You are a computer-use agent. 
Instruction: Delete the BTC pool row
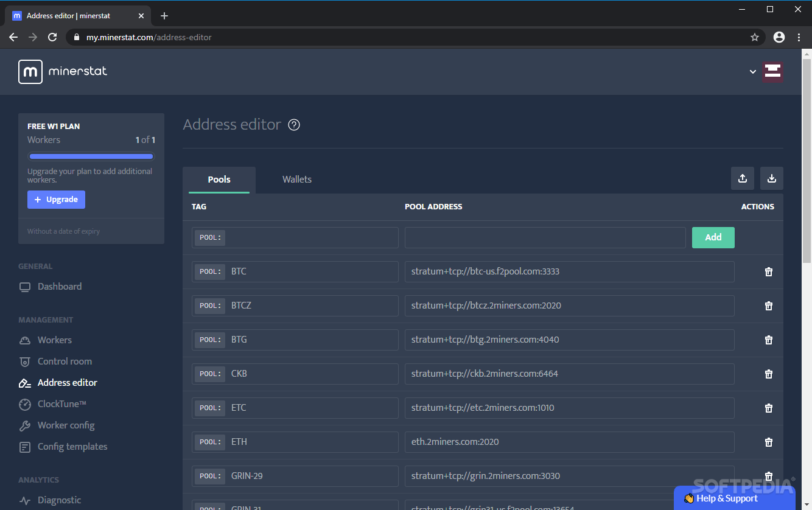[769, 271]
